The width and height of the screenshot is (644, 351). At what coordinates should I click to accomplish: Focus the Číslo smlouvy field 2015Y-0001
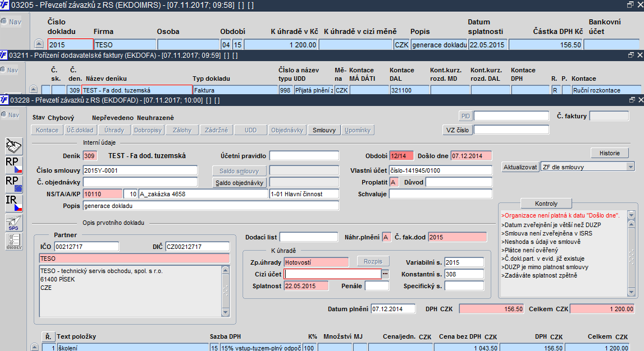[x=140, y=170]
